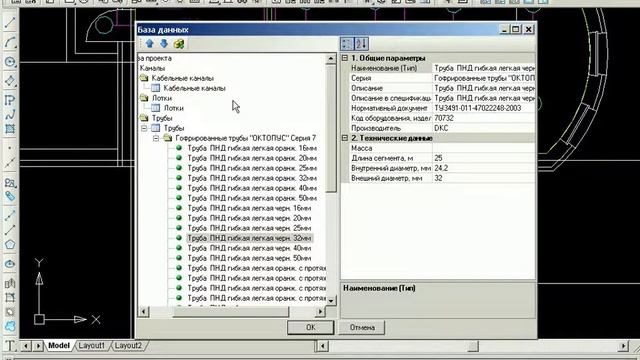Viewport: 640px width, 360px height.
Task: Select the square region tool icon
Action: coord(10,130)
